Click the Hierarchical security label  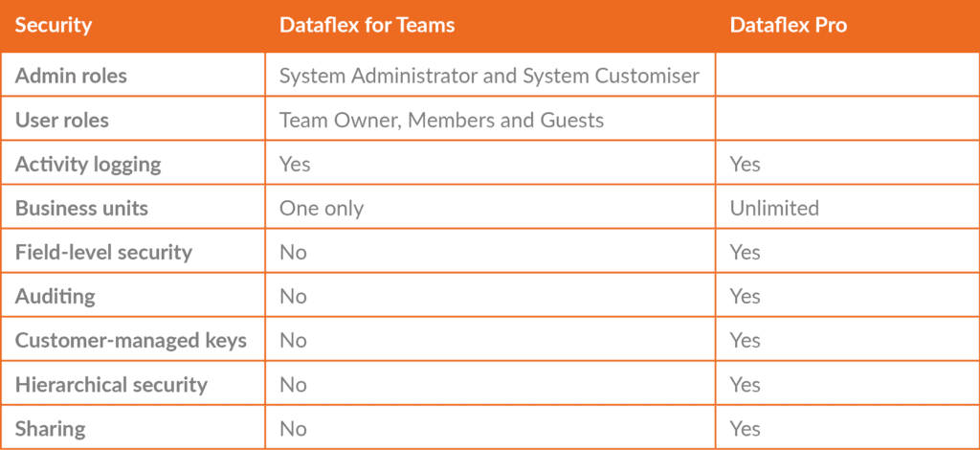(111, 384)
